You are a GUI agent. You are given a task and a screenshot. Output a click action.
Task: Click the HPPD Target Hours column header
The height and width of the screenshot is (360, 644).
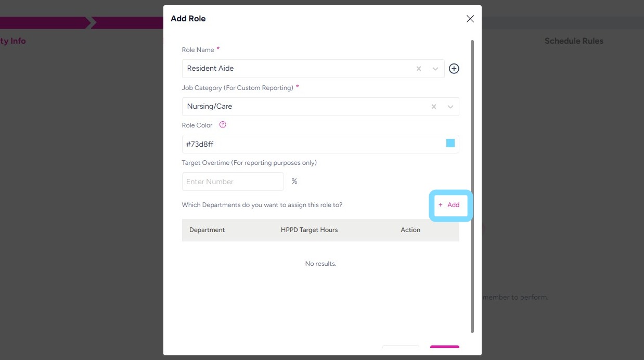[x=309, y=230]
